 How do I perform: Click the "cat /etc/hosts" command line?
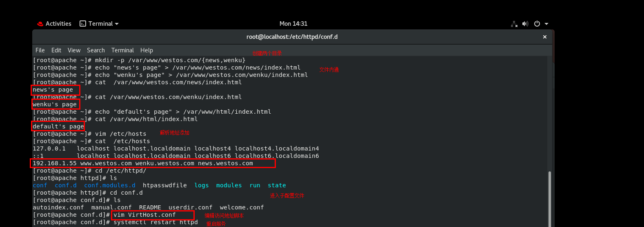tap(91, 141)
